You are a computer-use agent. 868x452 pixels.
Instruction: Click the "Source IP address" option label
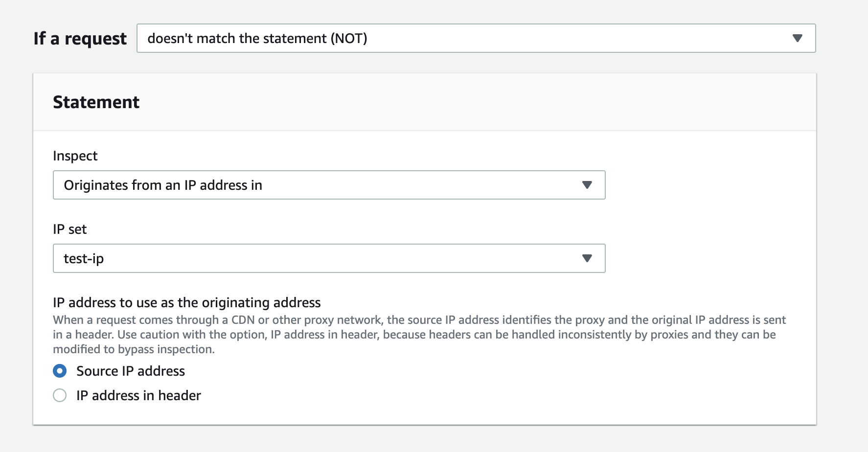[x=131, y=371]
